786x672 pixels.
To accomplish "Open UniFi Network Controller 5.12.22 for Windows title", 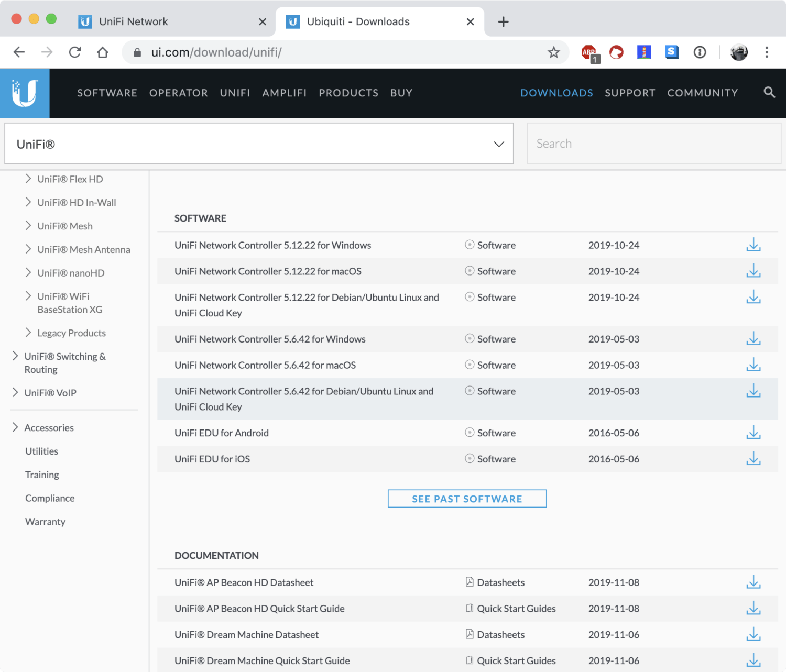I will coord(272,245).
